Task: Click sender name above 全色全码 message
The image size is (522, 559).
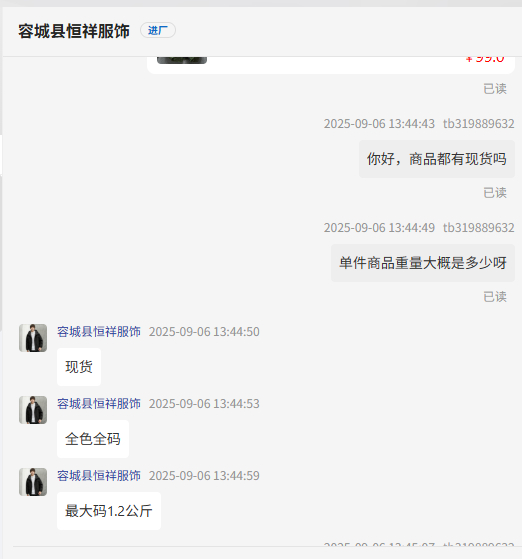Action: click(x=99, y=404)
